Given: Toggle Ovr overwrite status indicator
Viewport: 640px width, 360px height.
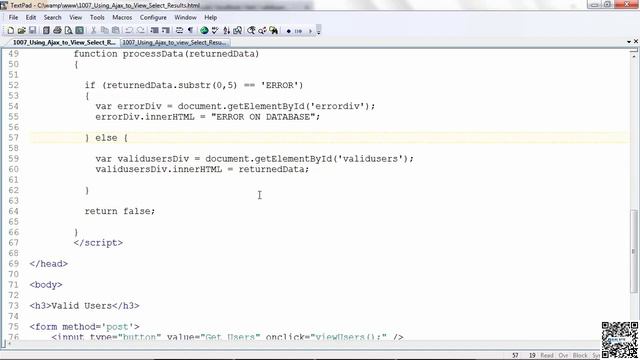Looking at the screenshot, I should tap(563, 356).
